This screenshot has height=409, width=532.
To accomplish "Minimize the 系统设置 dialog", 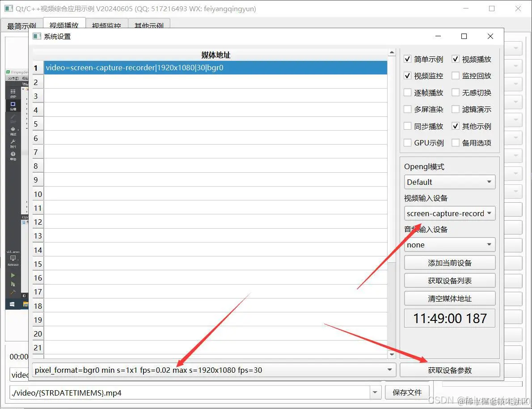I will click(x=438, y=36).
